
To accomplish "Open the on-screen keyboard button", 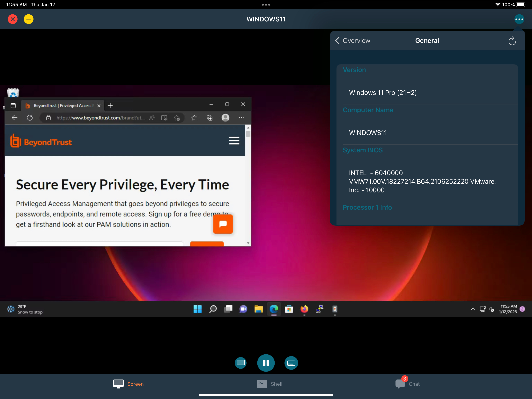I will (x=291, y=363).
